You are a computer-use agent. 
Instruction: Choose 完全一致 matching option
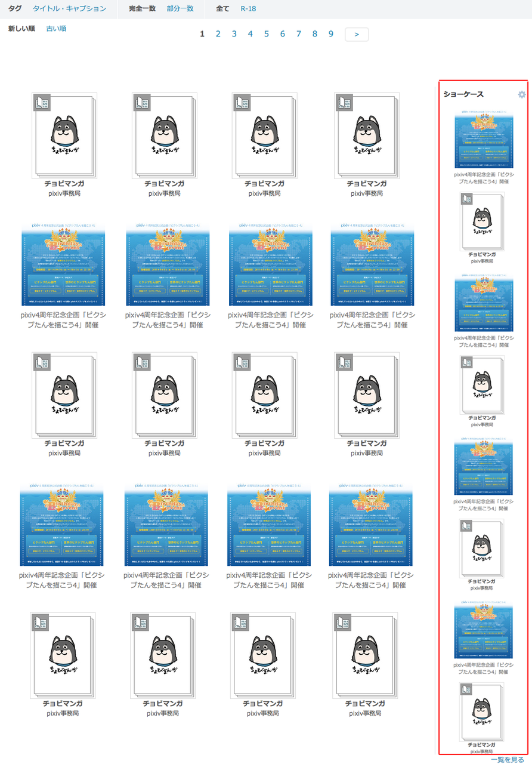[x=142, y=9]
